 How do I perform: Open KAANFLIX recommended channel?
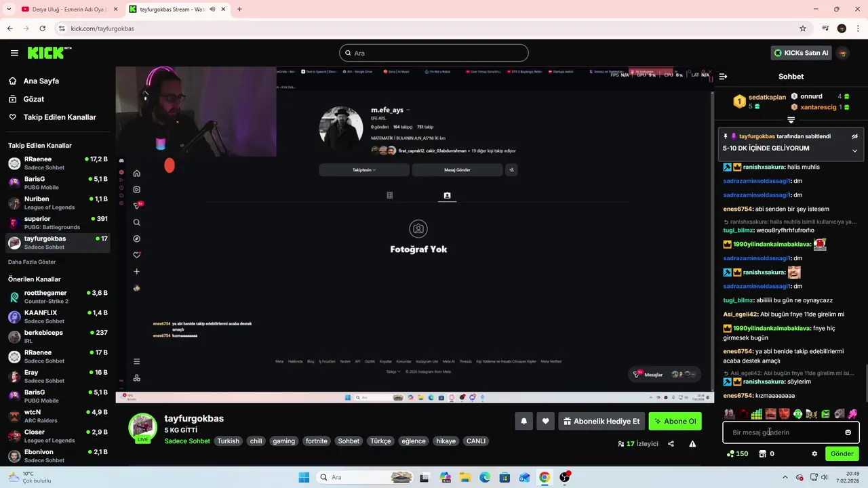click(58, 317)
